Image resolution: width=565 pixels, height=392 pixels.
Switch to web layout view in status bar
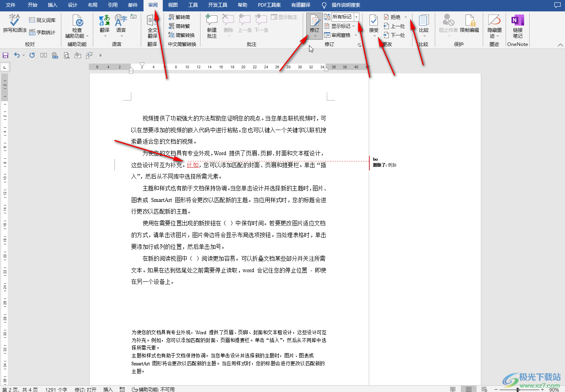[484, 389]
